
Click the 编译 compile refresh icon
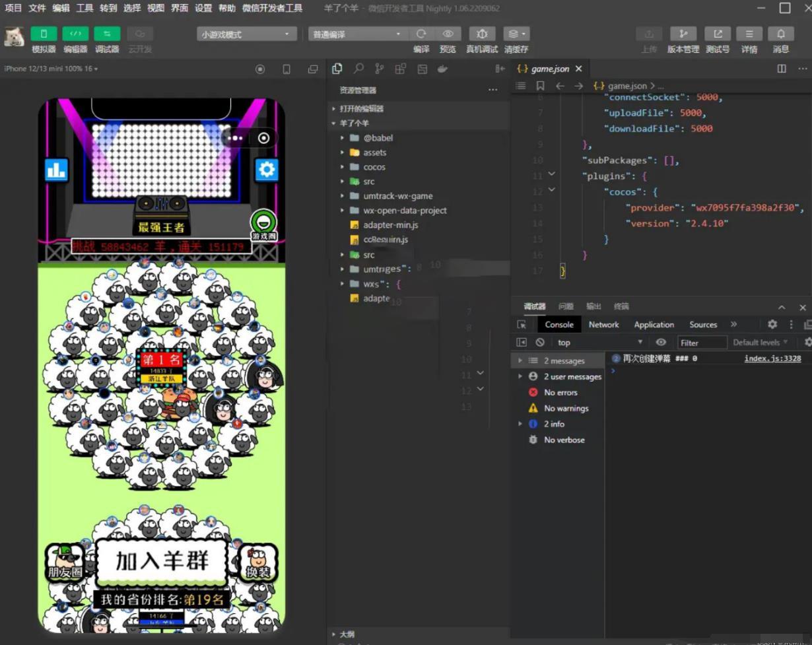(421, 34)
